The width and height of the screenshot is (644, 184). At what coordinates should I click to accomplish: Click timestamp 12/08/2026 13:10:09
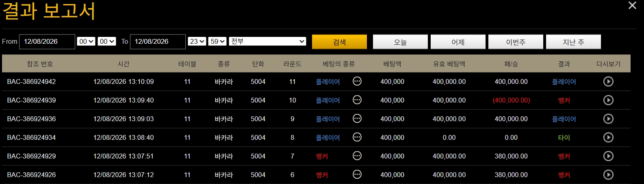(124, 81)
